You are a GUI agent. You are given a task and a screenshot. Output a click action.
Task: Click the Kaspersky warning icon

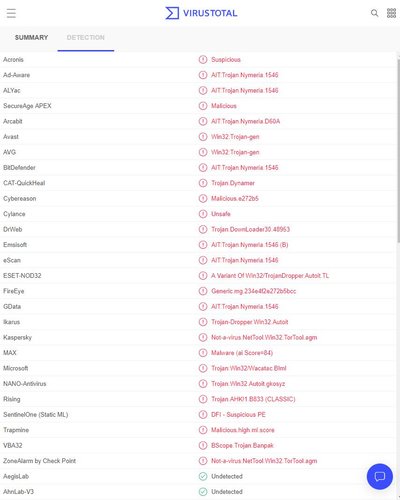click(x=203, y=337)
